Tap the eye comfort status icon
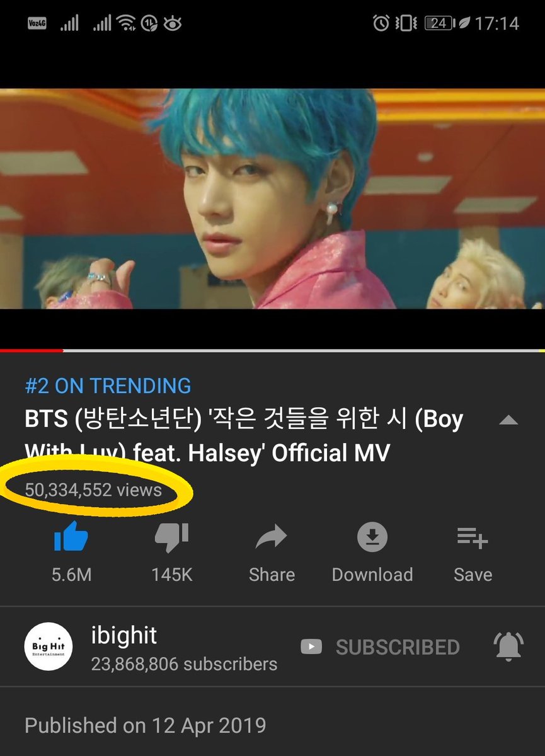This screenshot has height=756, width=545. tap(171, 24)
